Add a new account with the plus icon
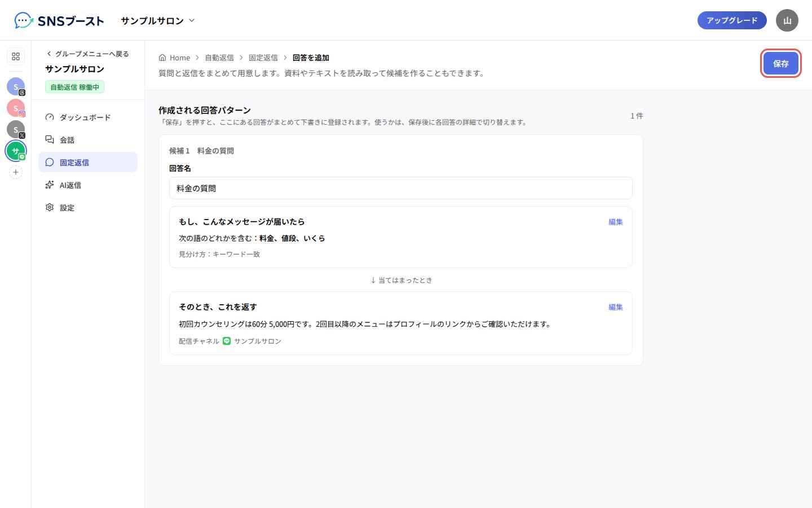 point(16,172)
